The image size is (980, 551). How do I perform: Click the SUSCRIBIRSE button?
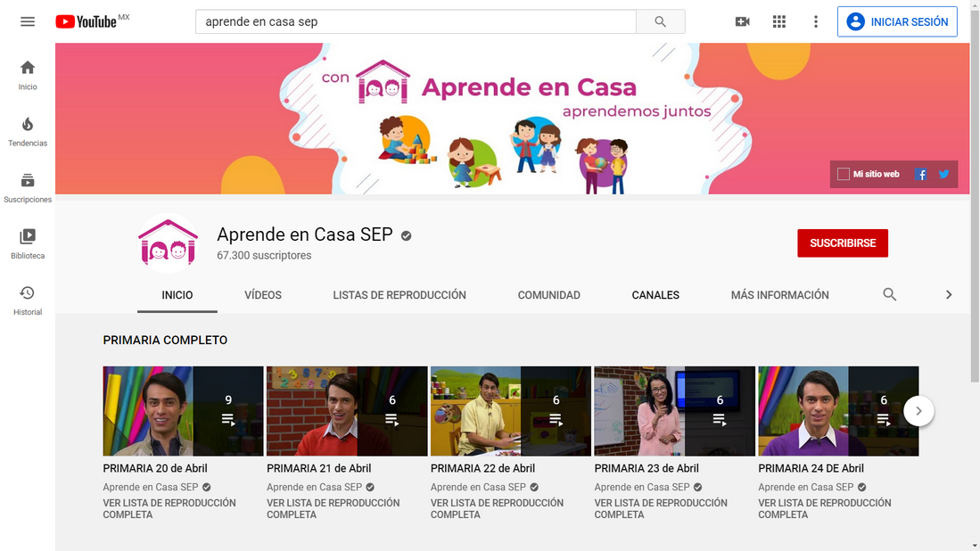pyautogui.click(x=842, y=243)
